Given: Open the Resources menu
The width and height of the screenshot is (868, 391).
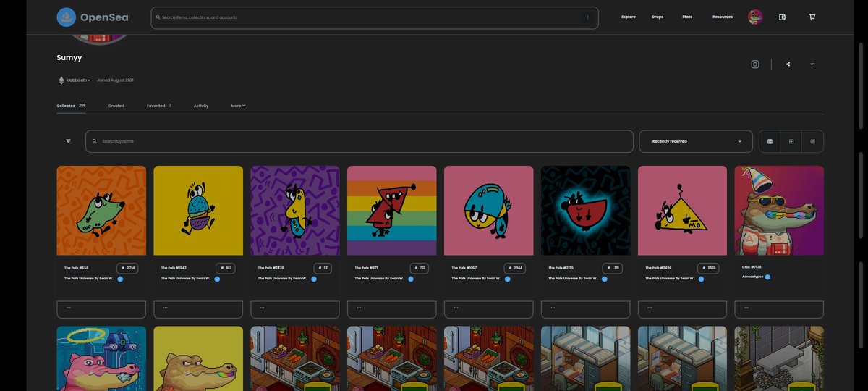Looking at the screenshot, I should tap(723, 17).
